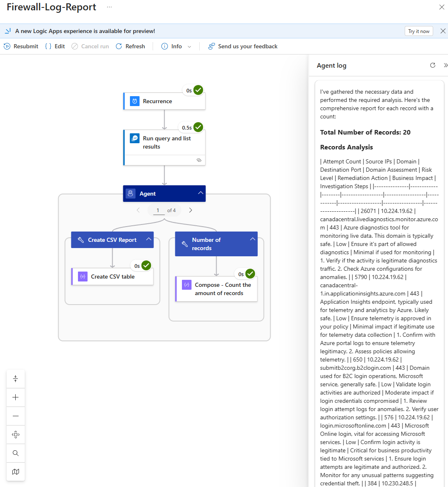Image resolution: width=448 pixels, height=487 pixels.
Task: Open the canvas search magnifier icon
Action: coord(16,453)
